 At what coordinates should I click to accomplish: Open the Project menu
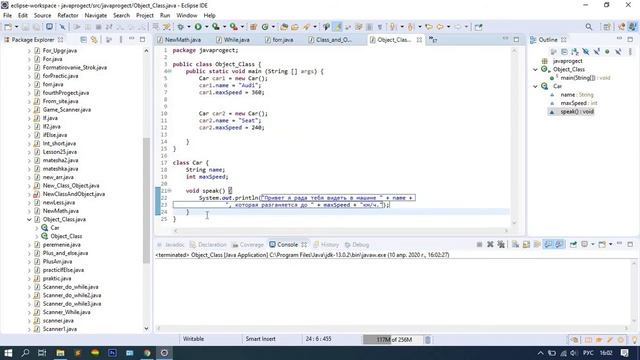tap(144, 16)
